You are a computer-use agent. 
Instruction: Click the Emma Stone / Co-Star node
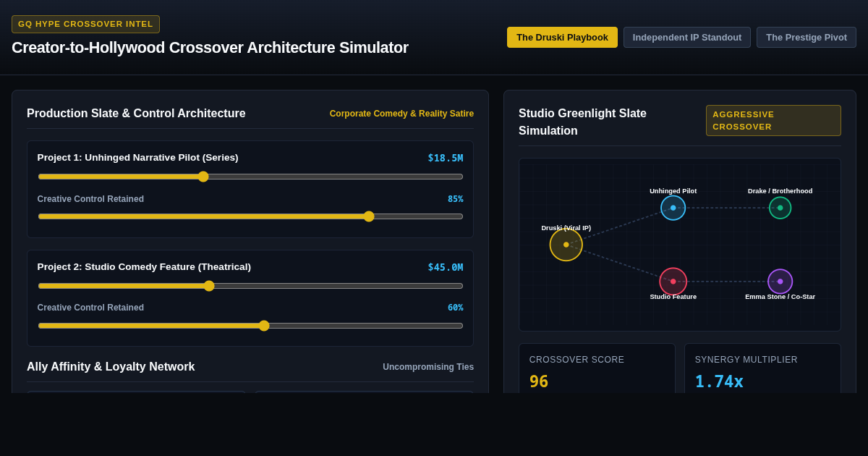point(780,282)
